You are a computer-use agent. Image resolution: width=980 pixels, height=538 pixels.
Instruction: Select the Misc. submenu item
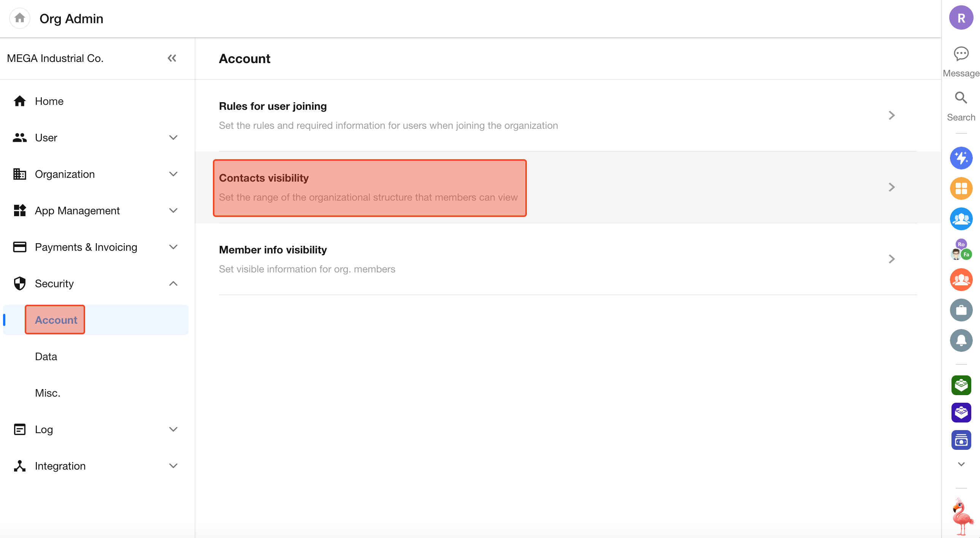[48, 393]
